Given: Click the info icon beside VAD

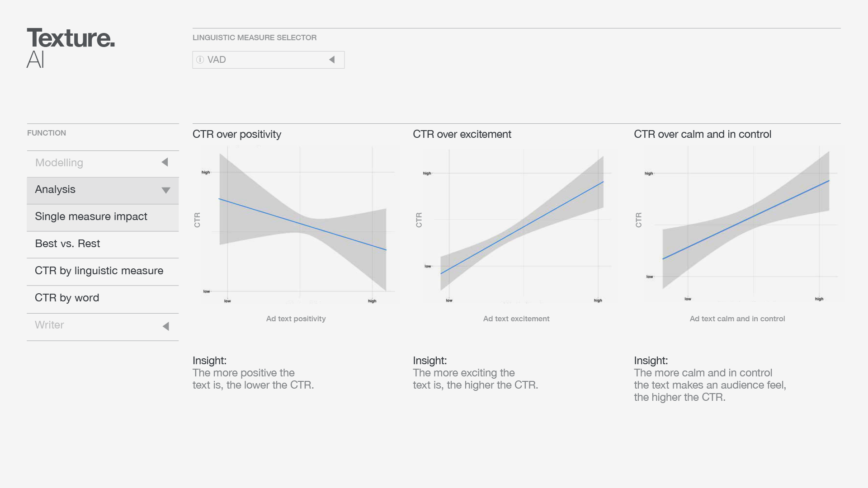Looking at the screenshot, I should 200,60.
